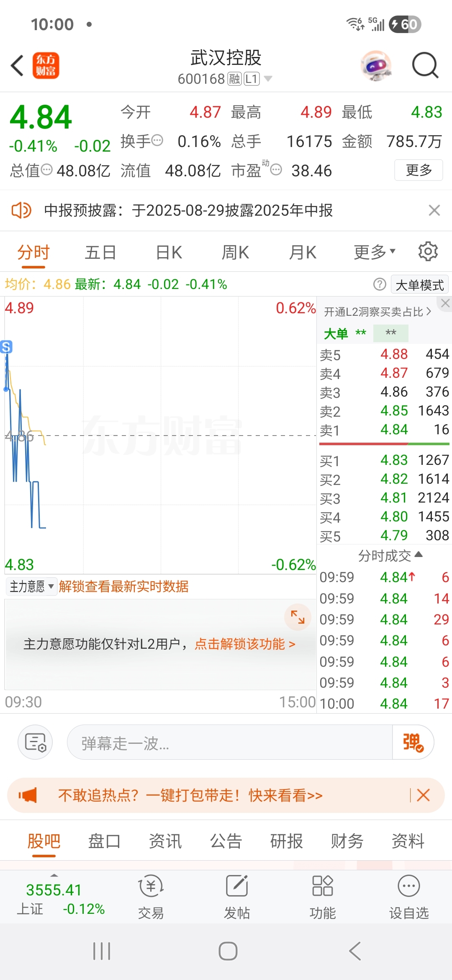Tap the question mark help icon
The height and width of the screenshot is (980, 452).
pyautogui.click(x=380, y=284)
